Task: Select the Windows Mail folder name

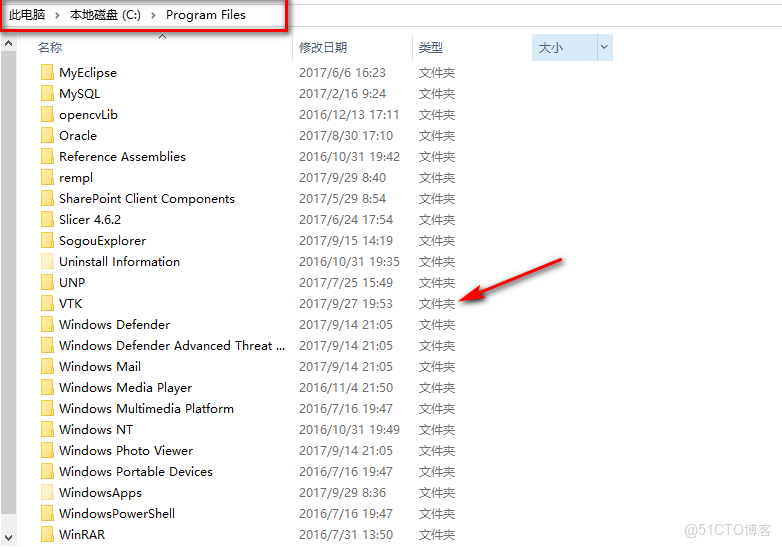Action: (100, 366)
